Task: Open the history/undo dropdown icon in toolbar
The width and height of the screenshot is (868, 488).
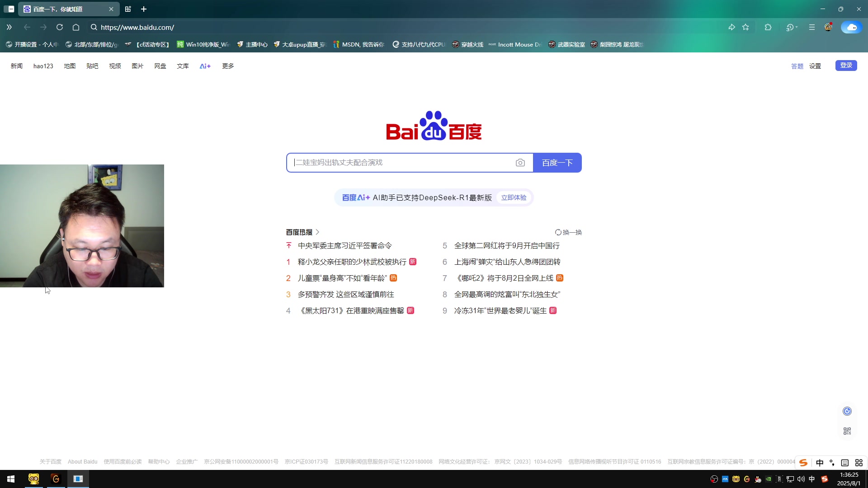Action: click(792, 27)
